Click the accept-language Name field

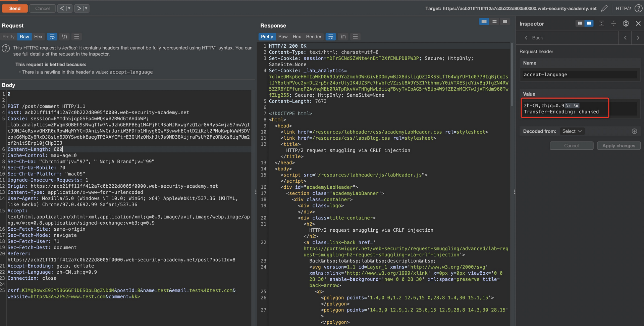(580, 75)
